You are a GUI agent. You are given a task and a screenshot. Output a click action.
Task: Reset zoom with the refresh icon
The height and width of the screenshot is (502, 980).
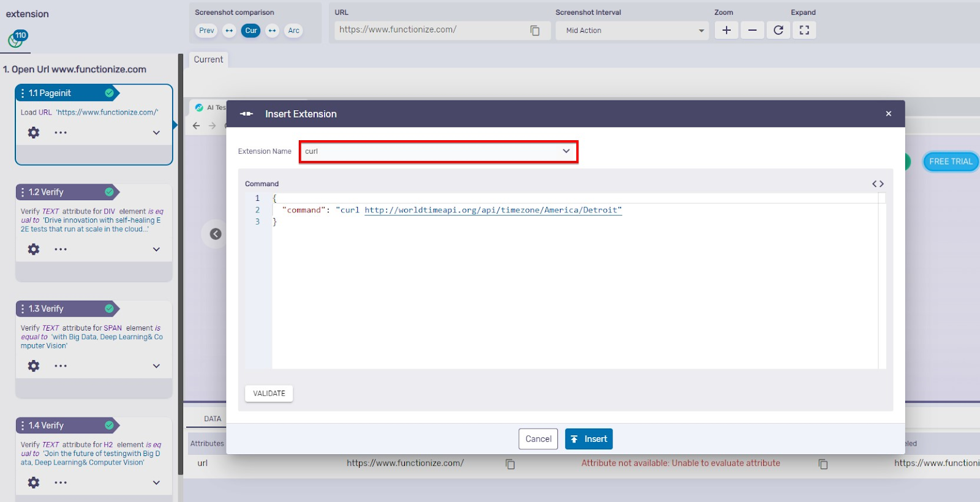[778, 30]
